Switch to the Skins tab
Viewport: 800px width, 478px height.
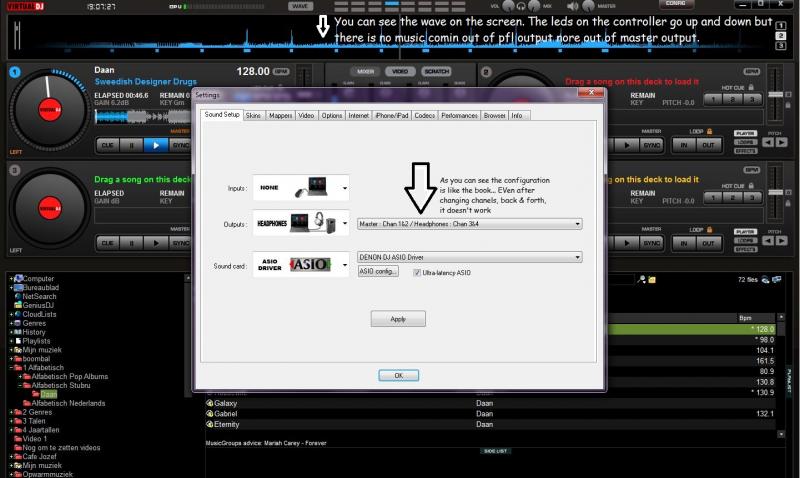coord(253,116)
